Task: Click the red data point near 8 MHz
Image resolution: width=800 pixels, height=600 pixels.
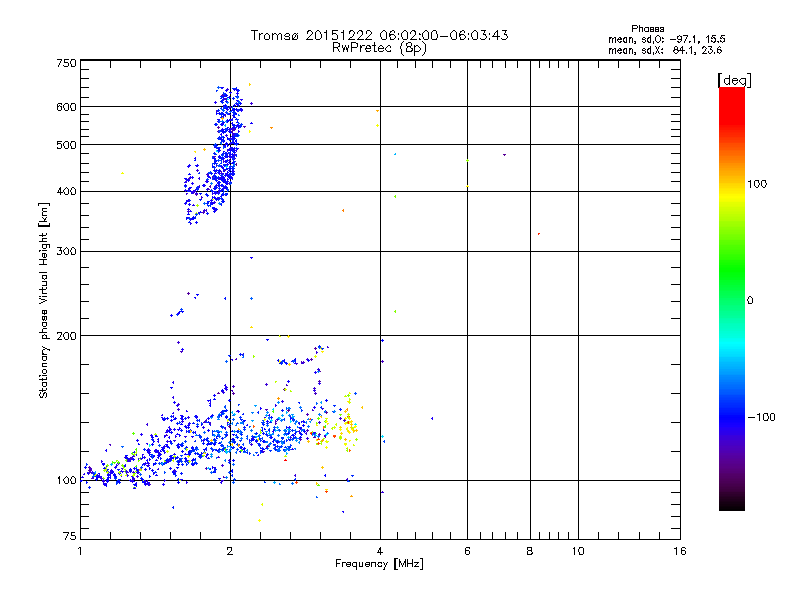Action: pyautogui.click(x=539, y=234)
